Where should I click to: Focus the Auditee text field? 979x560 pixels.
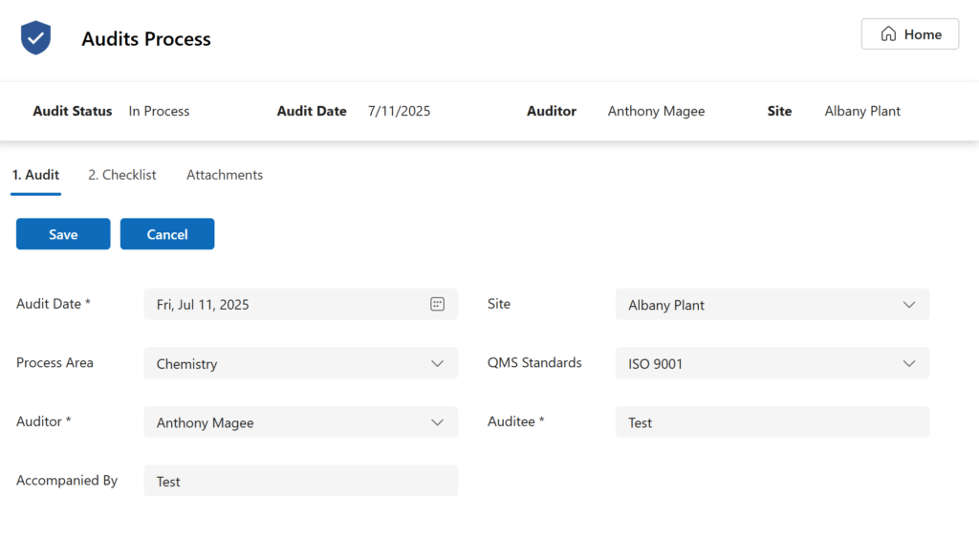(x=772, y=421)
